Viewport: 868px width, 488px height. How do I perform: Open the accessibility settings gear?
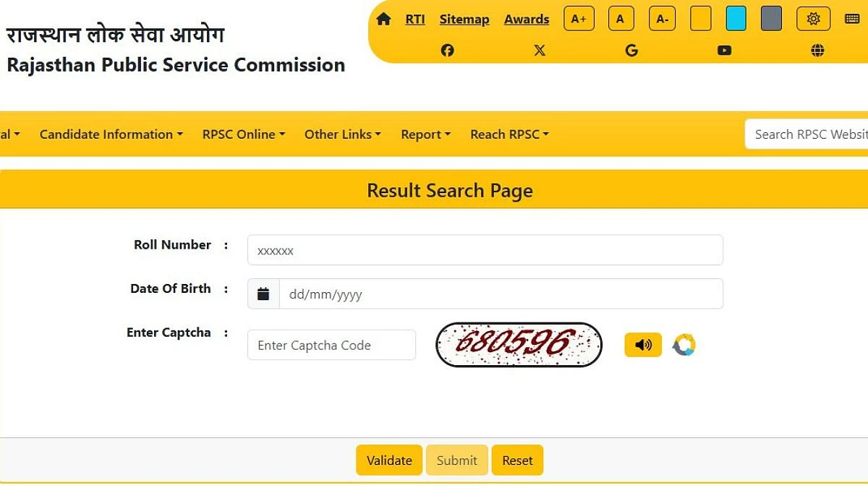click(x=813, y=19)
